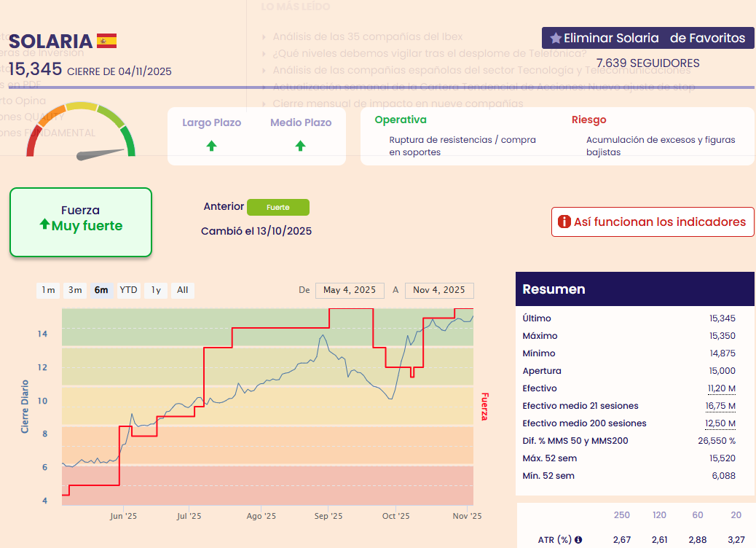Click 'Ruptura de resistencias / compra en soportes' text

click(x=462, y=146)
